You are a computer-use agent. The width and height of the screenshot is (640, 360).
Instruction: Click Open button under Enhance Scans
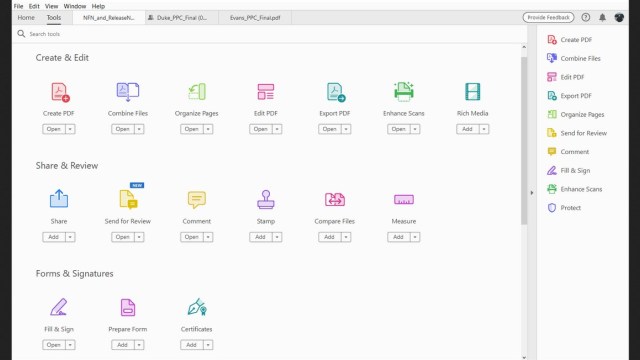click(x=398, y=129)
